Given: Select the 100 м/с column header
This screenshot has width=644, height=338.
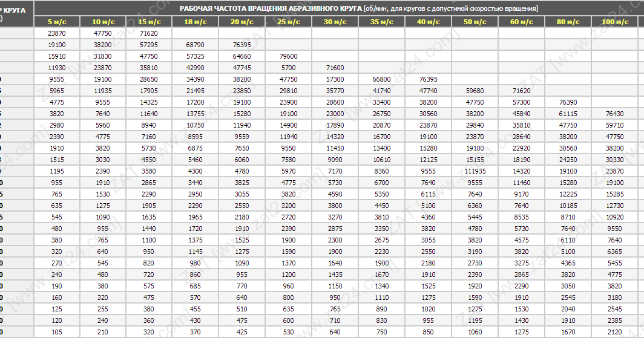Looking at the screenshot, I should click(615, 22).
